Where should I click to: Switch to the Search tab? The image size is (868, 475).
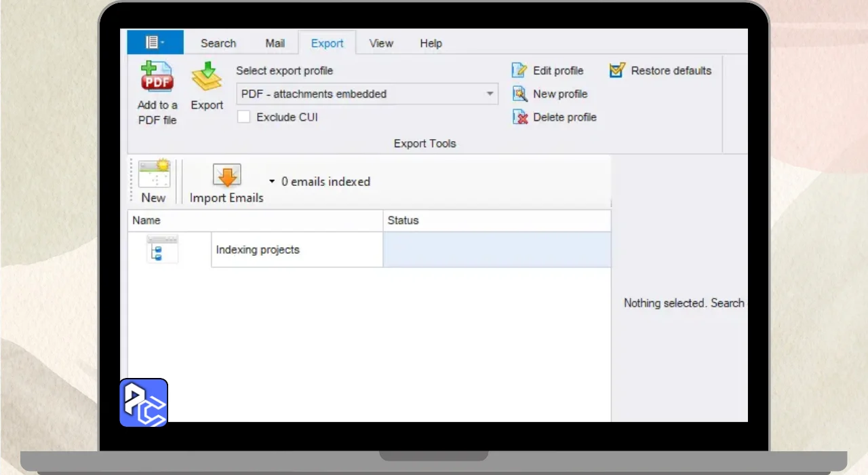(x=218, y=43)
